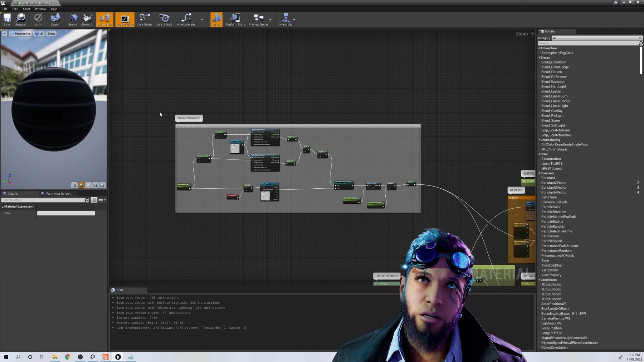
Task: Expand the Blends category in the Palette
Action: pos(540,57)
